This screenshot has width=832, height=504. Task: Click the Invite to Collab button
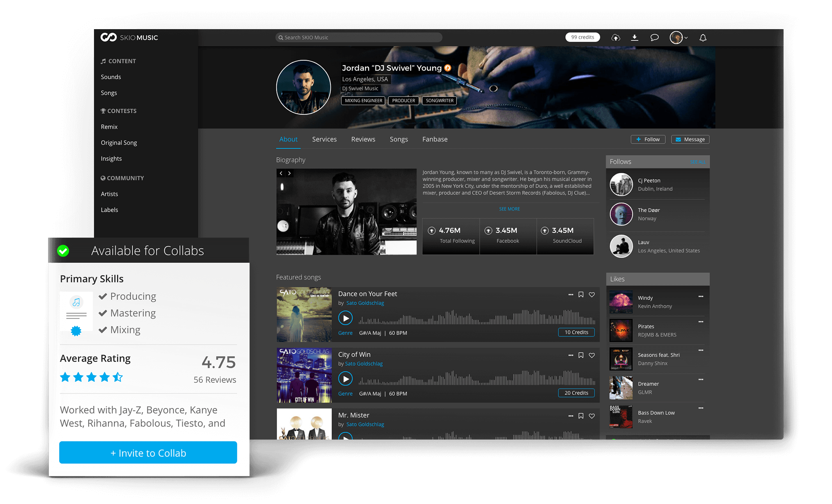pyautogui.click(x=148, y=453)
